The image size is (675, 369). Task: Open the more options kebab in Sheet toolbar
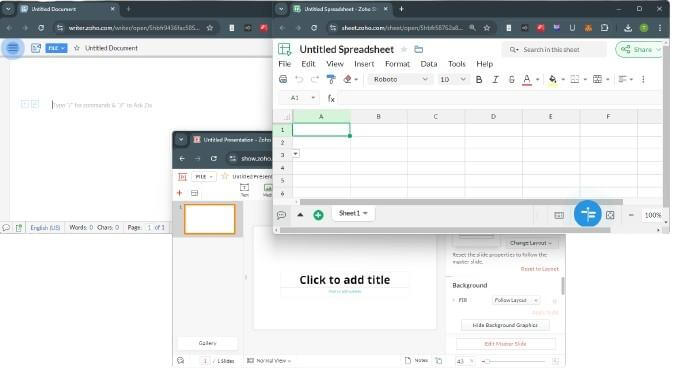[643, 79]
